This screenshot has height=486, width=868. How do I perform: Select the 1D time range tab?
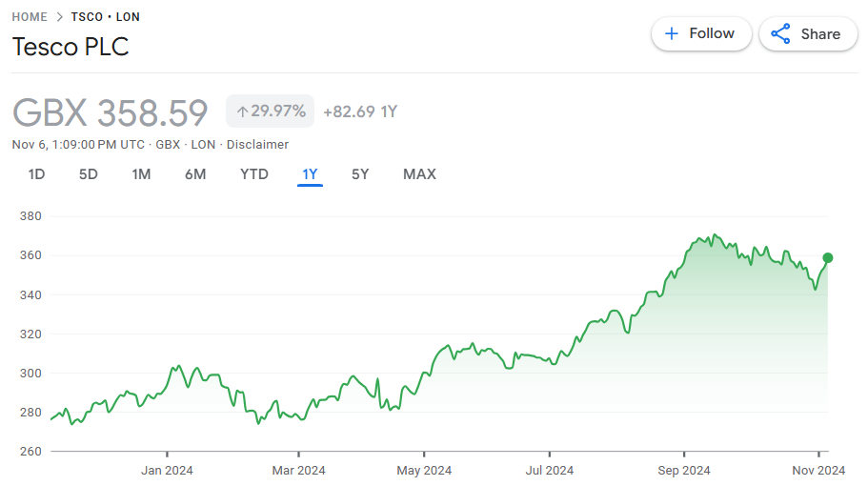pos(36,174)
